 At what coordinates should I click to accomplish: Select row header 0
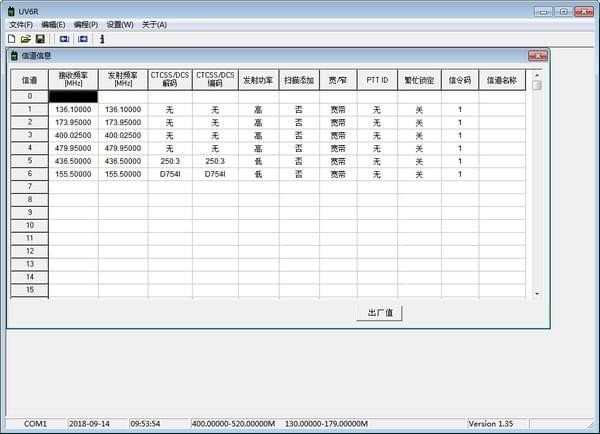pos(29,96)
